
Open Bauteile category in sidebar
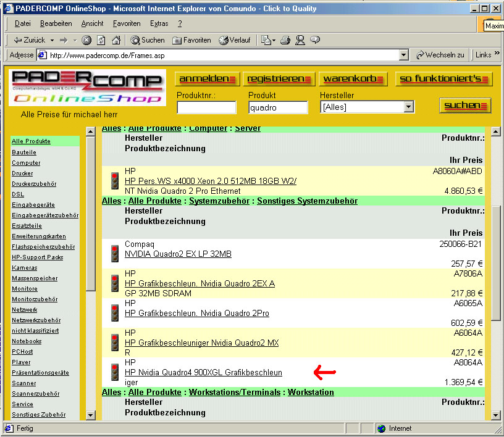coord(24,152)
